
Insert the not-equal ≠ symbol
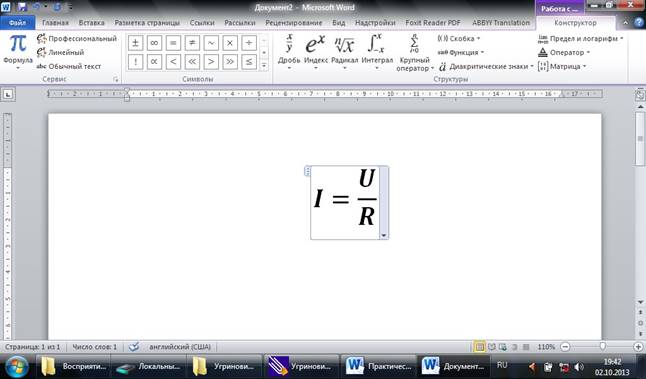point(192,43)
